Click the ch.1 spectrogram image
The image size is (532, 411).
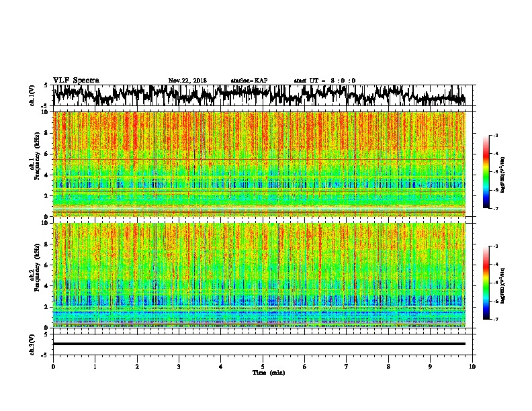pos(259,164)
